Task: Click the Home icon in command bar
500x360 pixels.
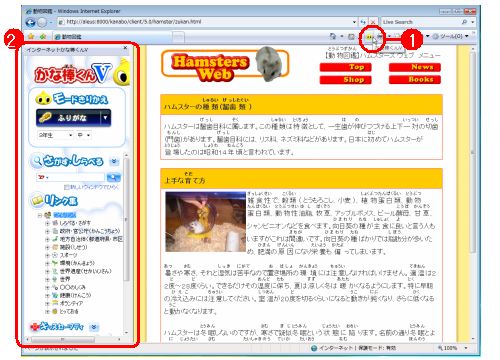Action: [332, 36]
